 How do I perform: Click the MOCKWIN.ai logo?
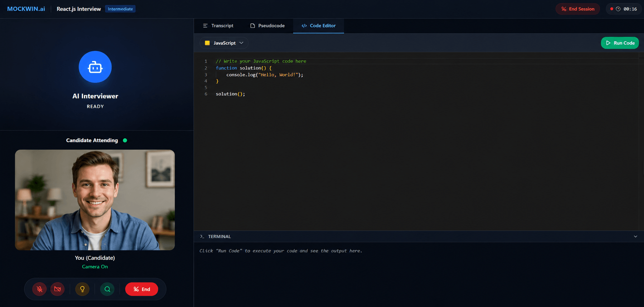[26, 9]
